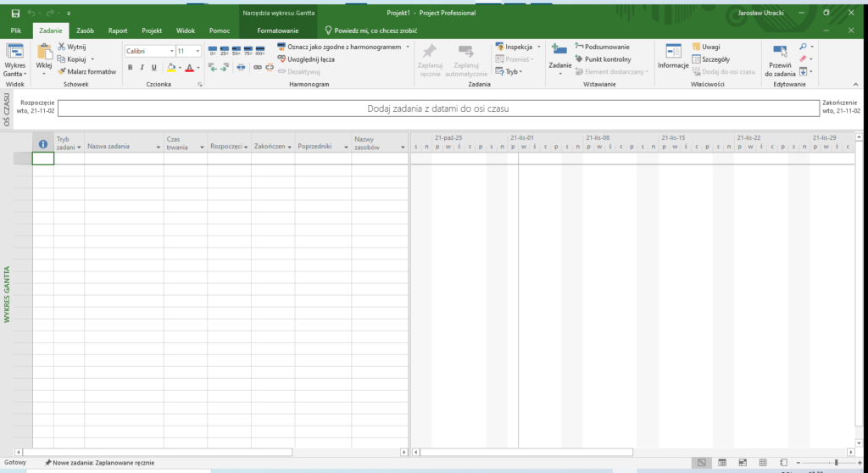Screen dimensions: 868x473
Task: Click the yellow background color swatch
Action: tap(171, 68)
